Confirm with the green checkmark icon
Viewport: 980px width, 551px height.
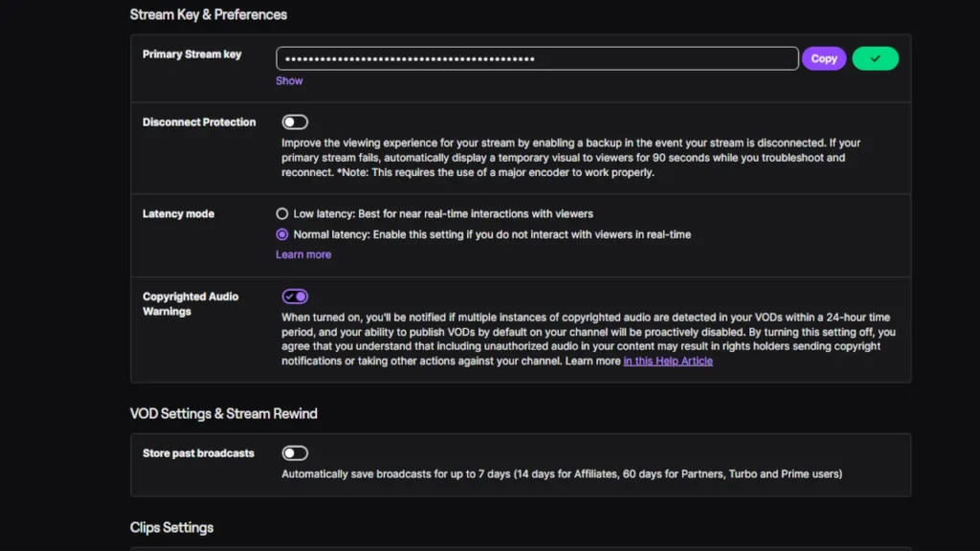[875, 58]
